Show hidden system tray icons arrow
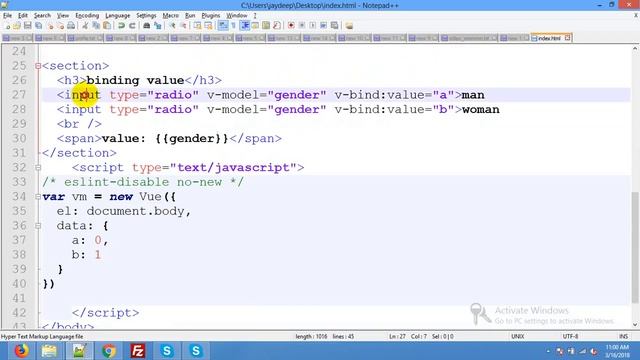 tap(548, 351)
